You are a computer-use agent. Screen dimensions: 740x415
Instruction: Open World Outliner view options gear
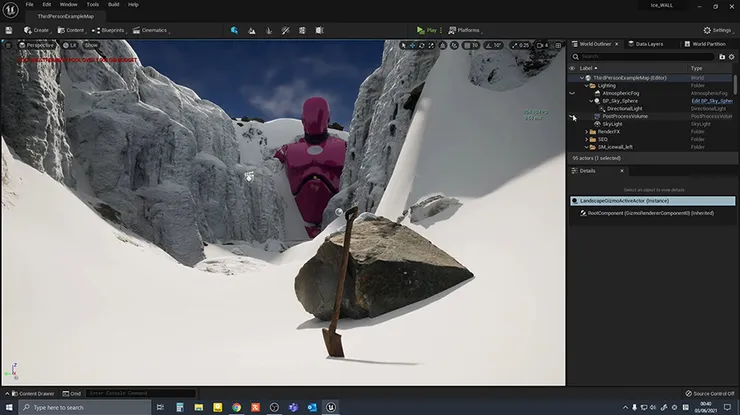point(732,57)
